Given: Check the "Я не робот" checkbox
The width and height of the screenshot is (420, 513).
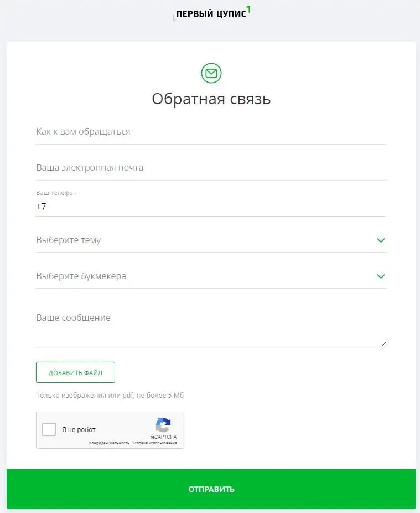Looking at the screenshot, I should [49, 429].
